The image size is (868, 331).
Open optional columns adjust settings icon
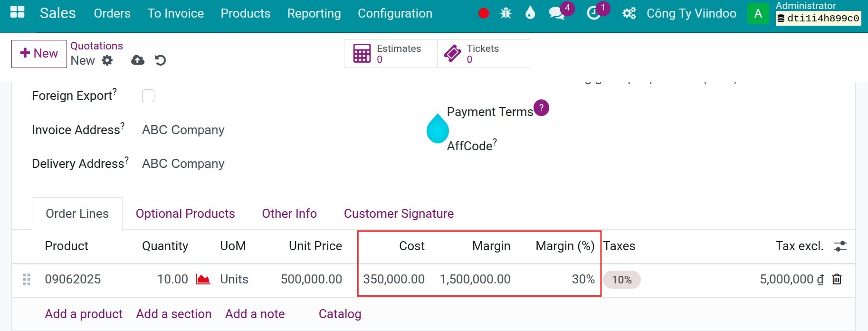[x=840, y=246]
